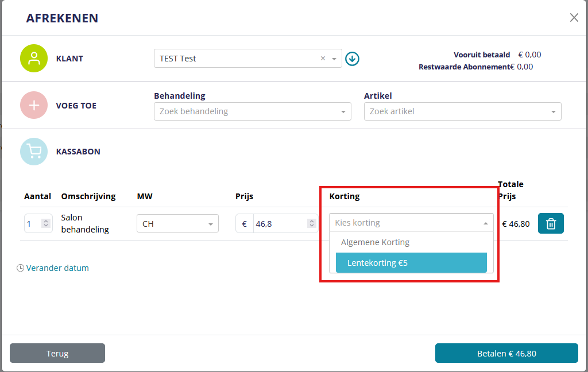Image resolution: width=588 pixels, height=372 pixels.
Task: Click the Verander datum link
Action: 57,268
